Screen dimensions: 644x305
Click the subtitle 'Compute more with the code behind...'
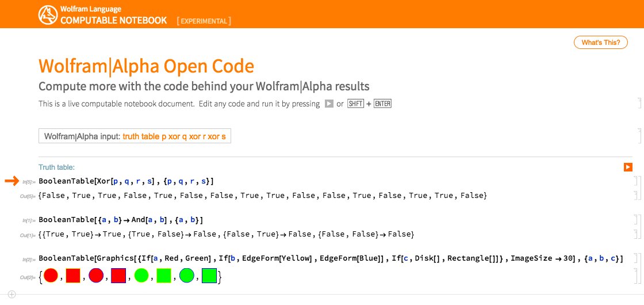pos(204,87)
